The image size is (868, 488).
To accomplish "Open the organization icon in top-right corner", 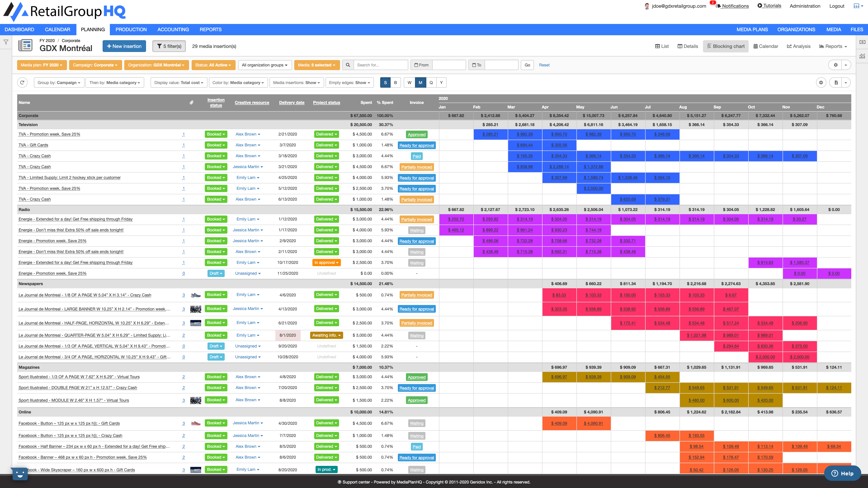I will coord(858,6).
